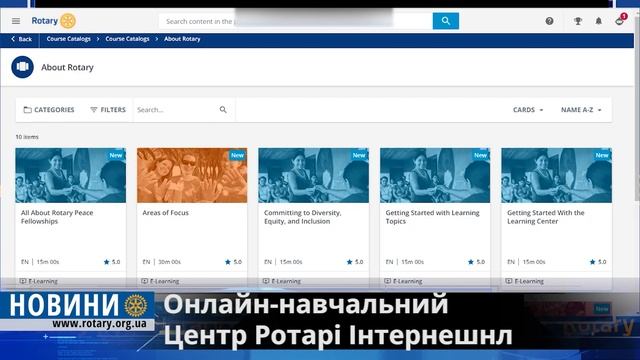Viewport: 640px width, 360px height.
Task: Click the catalog search magnifier icon
Action: tap(223, 110)
